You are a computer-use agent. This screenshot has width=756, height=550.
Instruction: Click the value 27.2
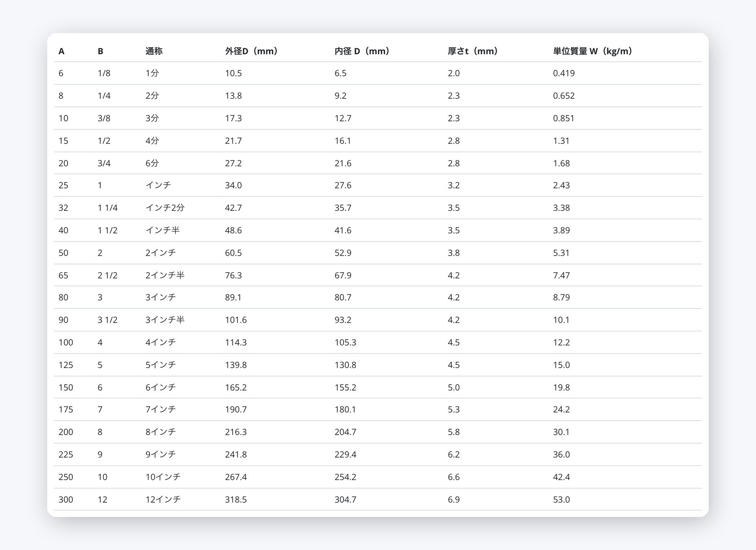[233, 163]
